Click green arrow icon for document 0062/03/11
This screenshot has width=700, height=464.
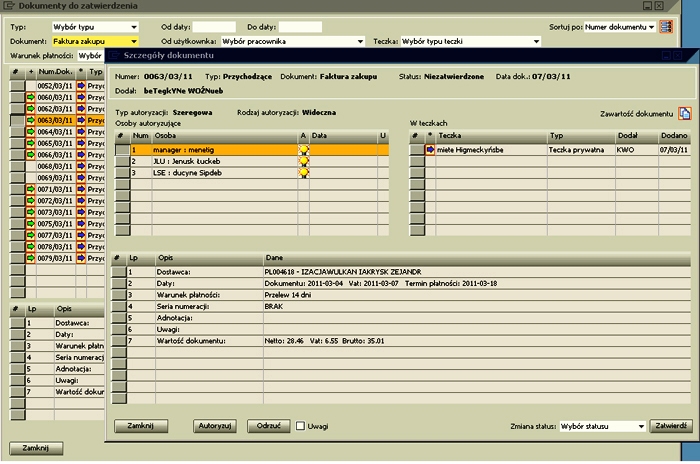pyautogui.click(x=30, y=109)
